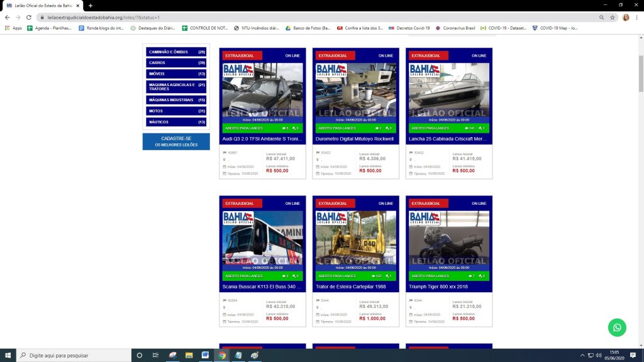Open the Ronda blogs do int... bookmark

point(101,28)
